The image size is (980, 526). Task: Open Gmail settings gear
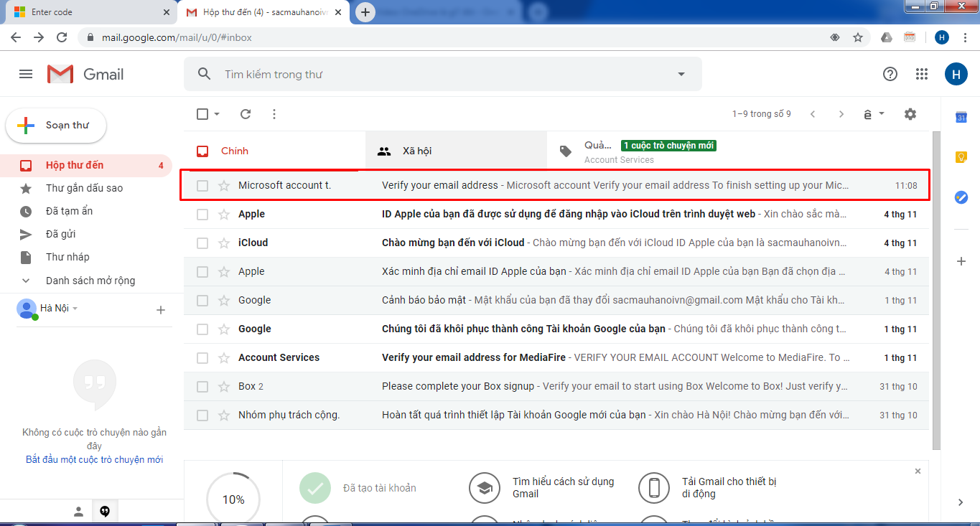910,114
